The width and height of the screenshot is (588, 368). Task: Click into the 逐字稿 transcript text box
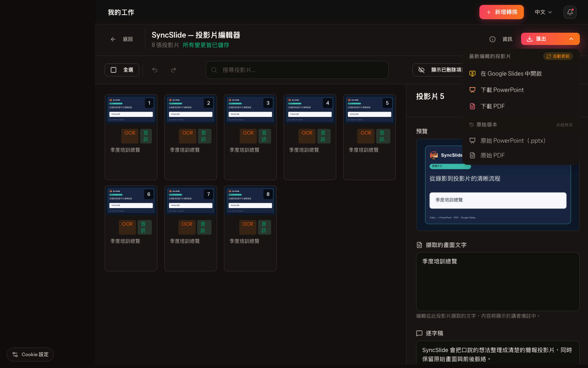(x=498, y=353)
